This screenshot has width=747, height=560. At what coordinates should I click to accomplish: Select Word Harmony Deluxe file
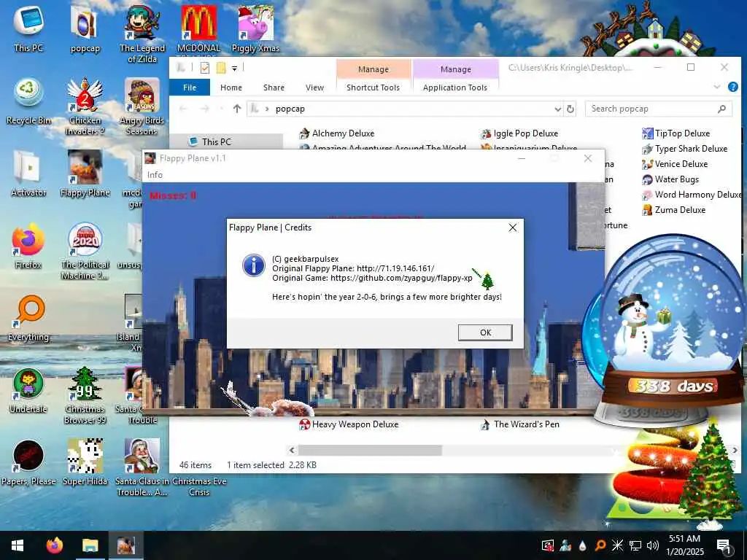(x=692, y=194)
